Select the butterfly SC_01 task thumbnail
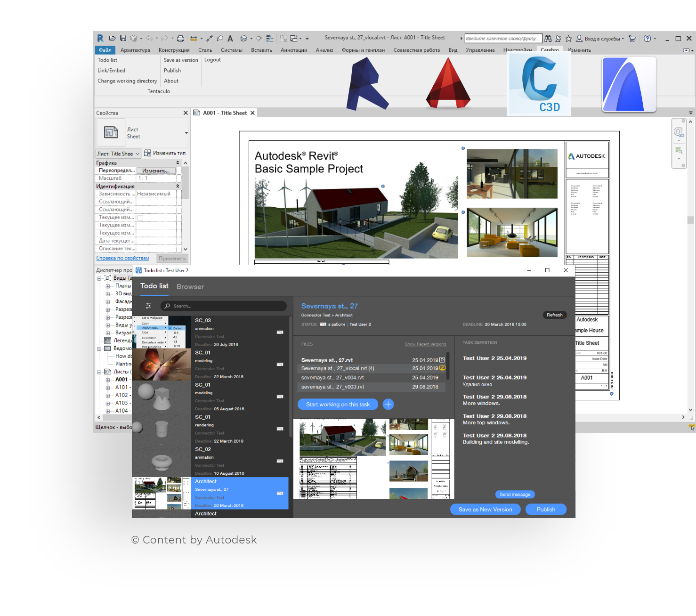 pyautogui.click(x=162, y=364)
